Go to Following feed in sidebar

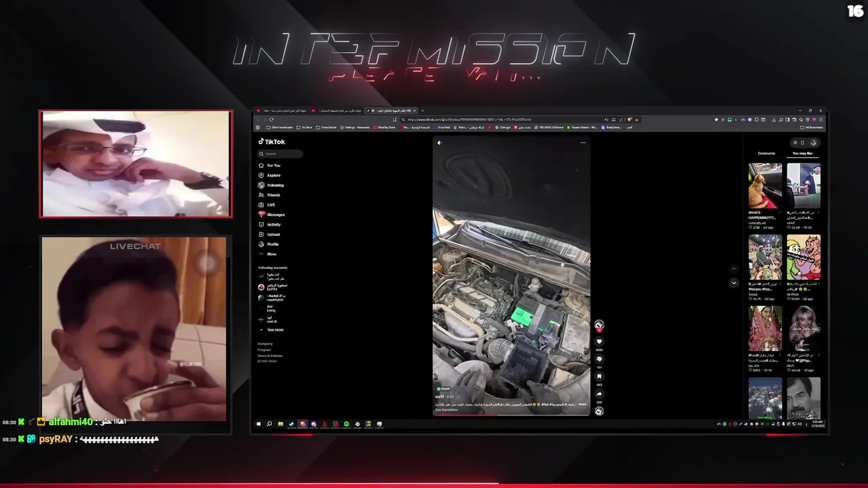coord(271,185)
